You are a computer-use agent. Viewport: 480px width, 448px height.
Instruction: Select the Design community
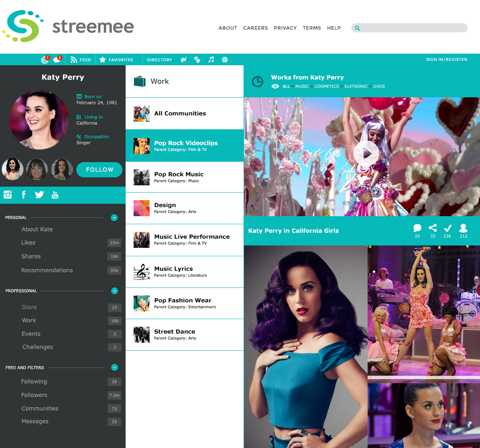[x=184, y=208]
